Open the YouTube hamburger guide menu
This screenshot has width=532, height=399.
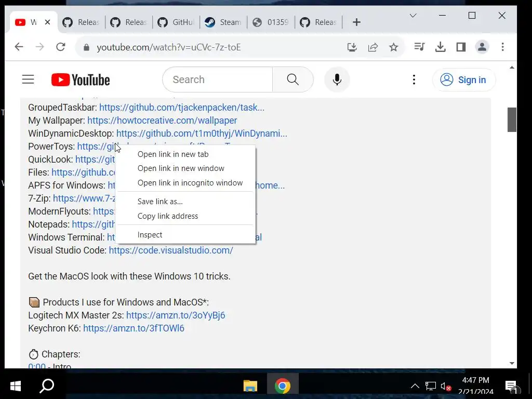tap(28, 79)
